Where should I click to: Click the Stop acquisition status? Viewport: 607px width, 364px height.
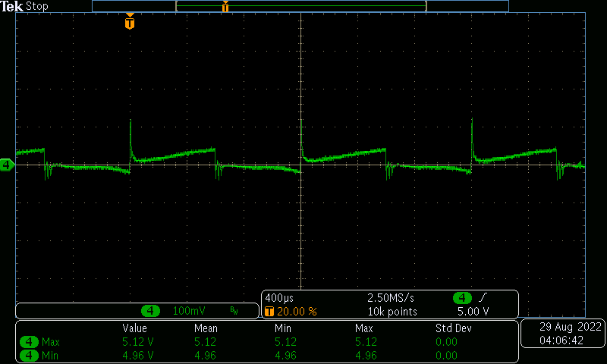pyautogui.click(x=36, y=6)
